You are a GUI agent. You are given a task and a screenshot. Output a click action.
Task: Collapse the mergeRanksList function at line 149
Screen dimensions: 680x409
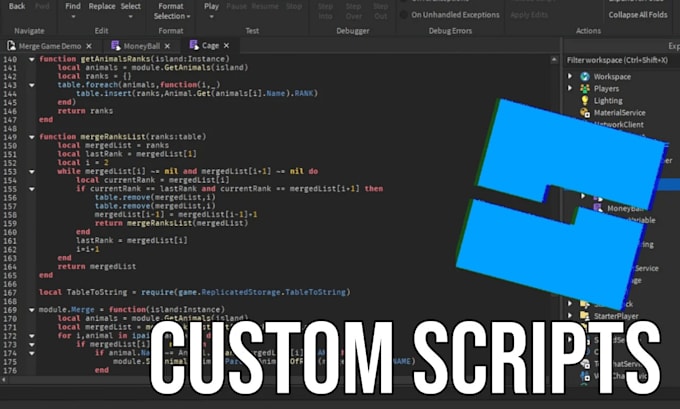coord(32,137)
